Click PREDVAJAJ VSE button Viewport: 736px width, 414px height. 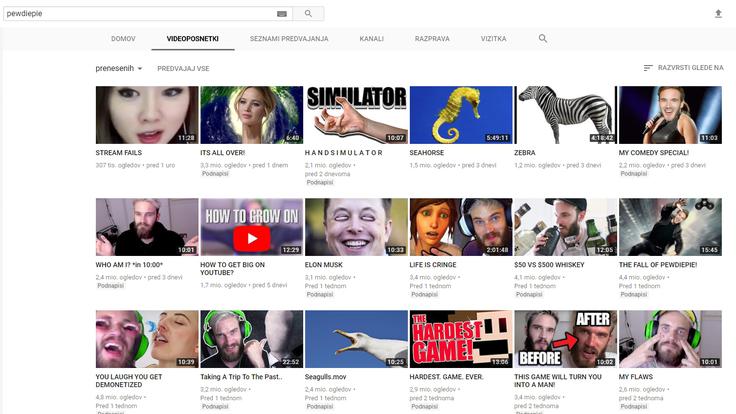pyautogui.click(x=183, y=69)
